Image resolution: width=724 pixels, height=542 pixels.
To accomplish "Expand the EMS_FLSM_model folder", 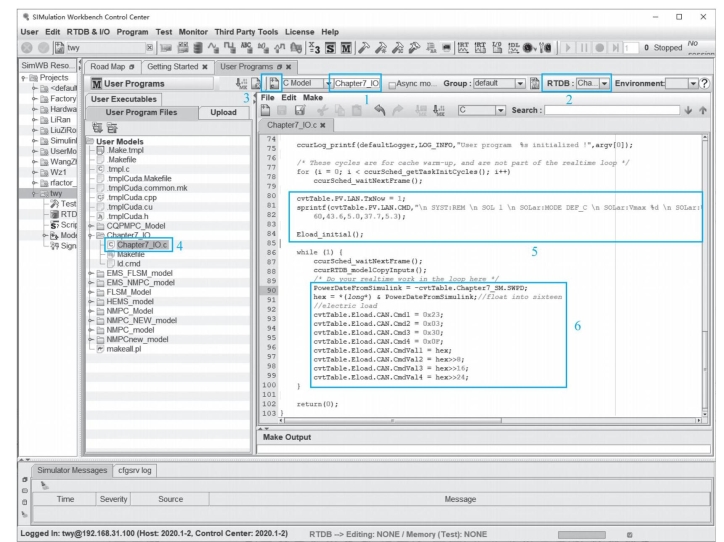I will [x=91, y=273].
